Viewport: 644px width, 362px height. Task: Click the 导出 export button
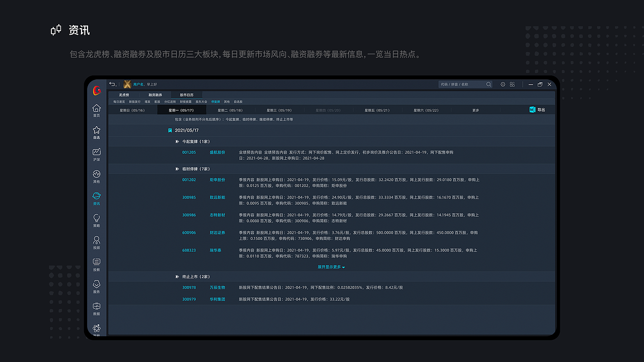point(538,110)
